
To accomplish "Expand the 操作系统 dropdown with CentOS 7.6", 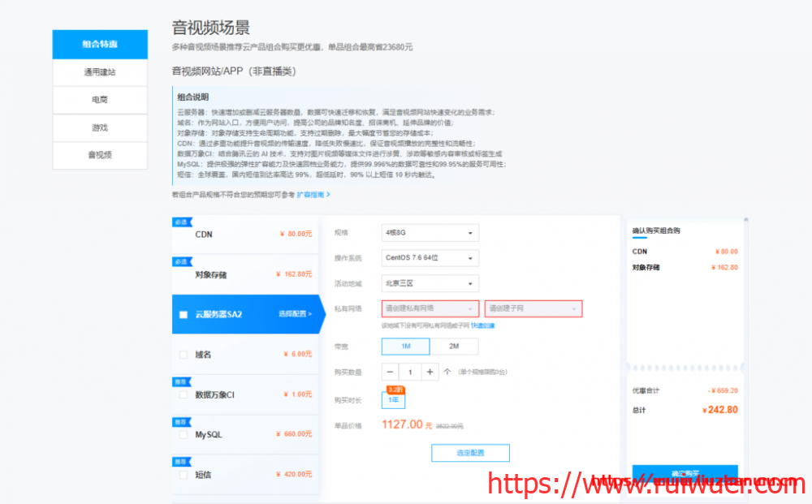I will [430, 258].
